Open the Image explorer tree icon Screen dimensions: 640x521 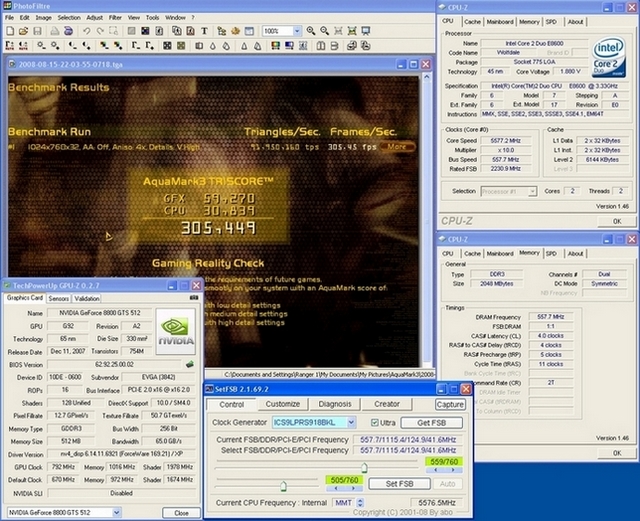[x=222, y=31]
